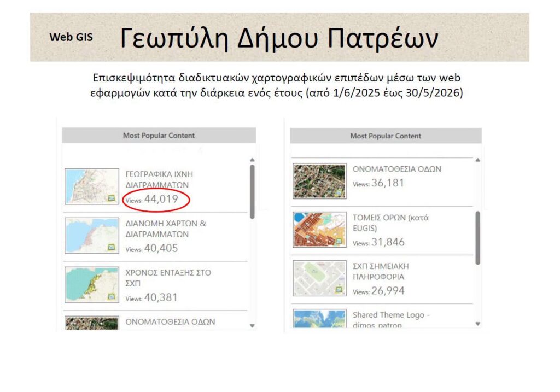The width and height of the screenshot is (560, 392).
Task: Open ΓΕΩΓΡΑΦΙΚΑ ΙΧΝΗ ΔΙΑΓΡΑΜΜΑΤΩΝ title link
Action: click(x=159, y=179)
